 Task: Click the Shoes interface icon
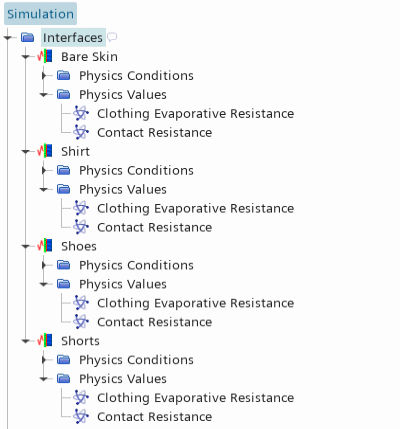point(45,246)
